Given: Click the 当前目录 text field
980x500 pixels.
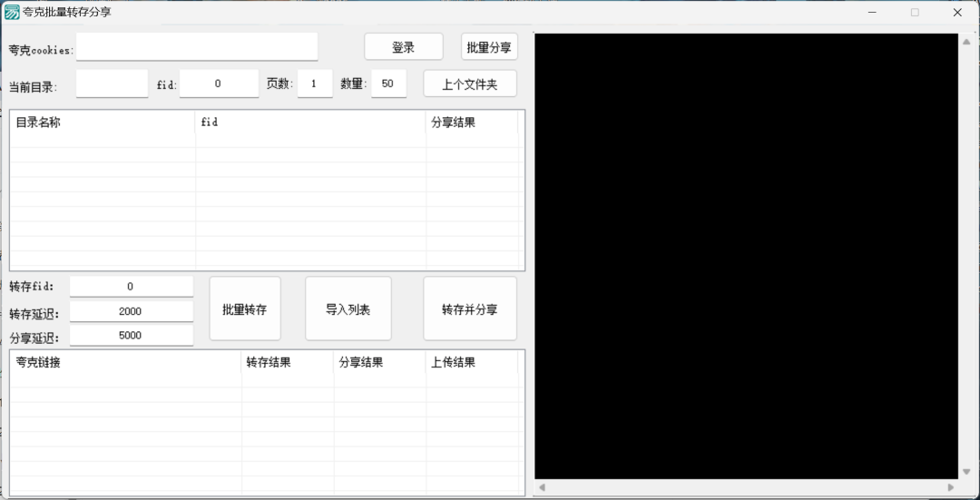Looking at the screenshot, I should 112,83.
